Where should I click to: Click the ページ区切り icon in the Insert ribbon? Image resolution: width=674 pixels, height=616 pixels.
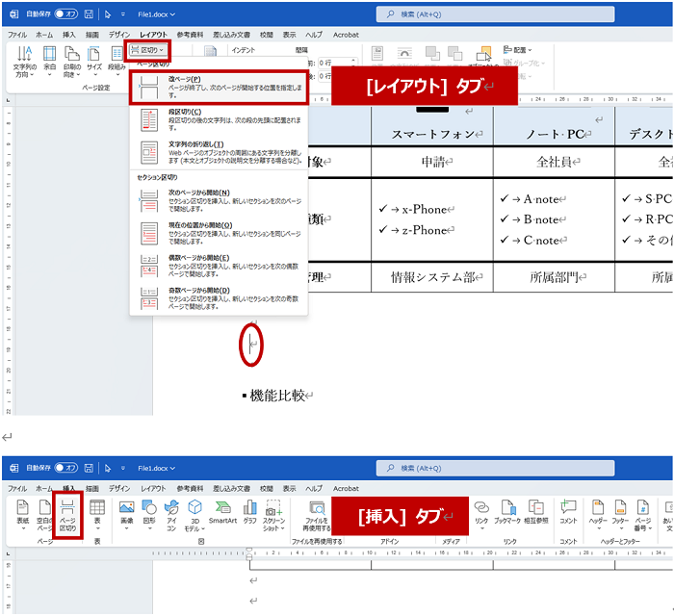[x=67, y=515]
